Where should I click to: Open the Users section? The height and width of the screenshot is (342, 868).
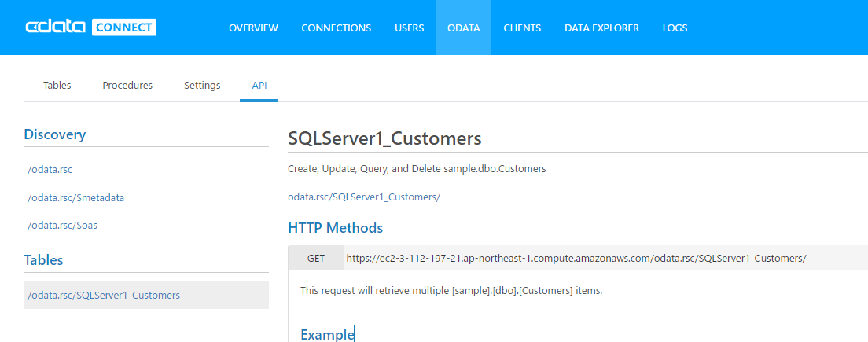point(409,28)
